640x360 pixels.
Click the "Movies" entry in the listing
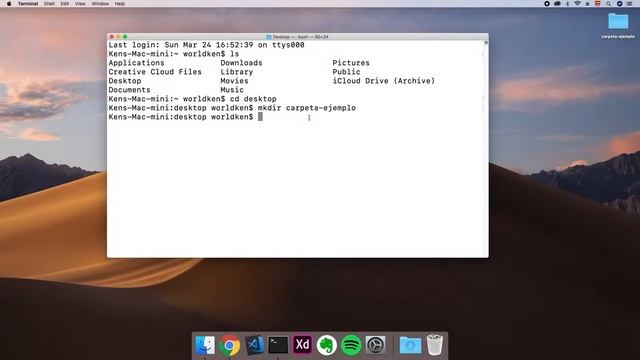(234, 81)
